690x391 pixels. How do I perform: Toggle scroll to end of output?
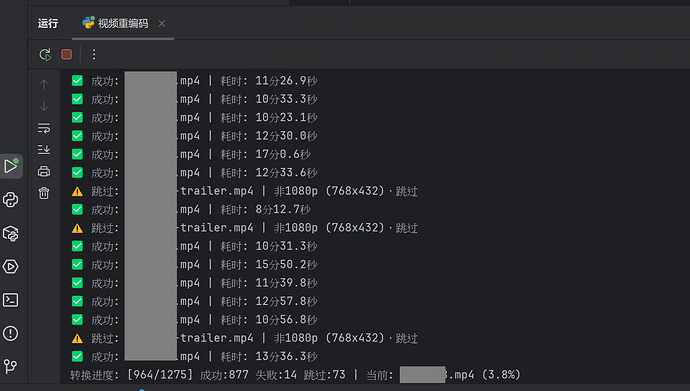[44, 150]
